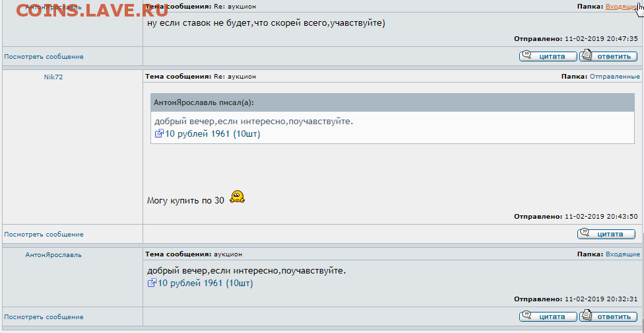The width and height of the screenshot is (644, 333).
Task: Open '10 рублей 1961 (10шт)' link in quote
Action: point(212,134)
